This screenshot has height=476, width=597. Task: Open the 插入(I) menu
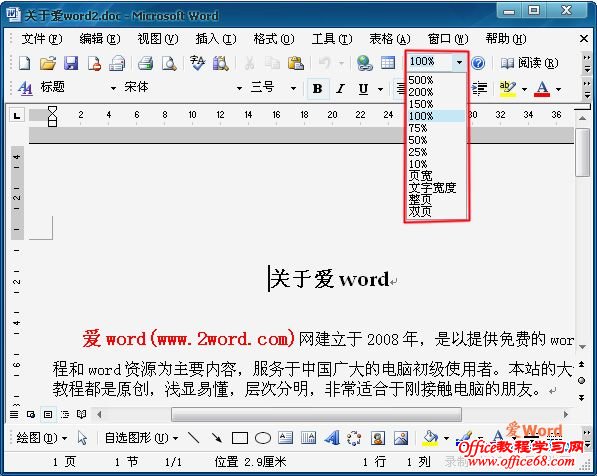tap(216, 39)
